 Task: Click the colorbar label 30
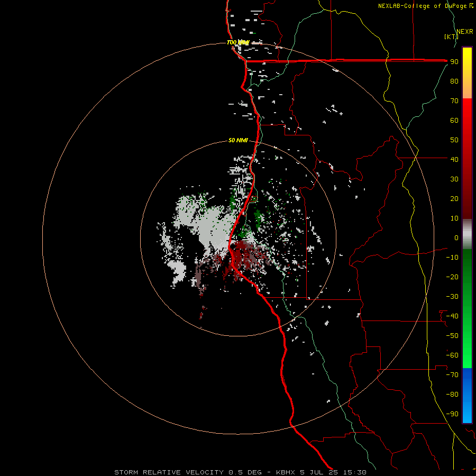[454, 179]
